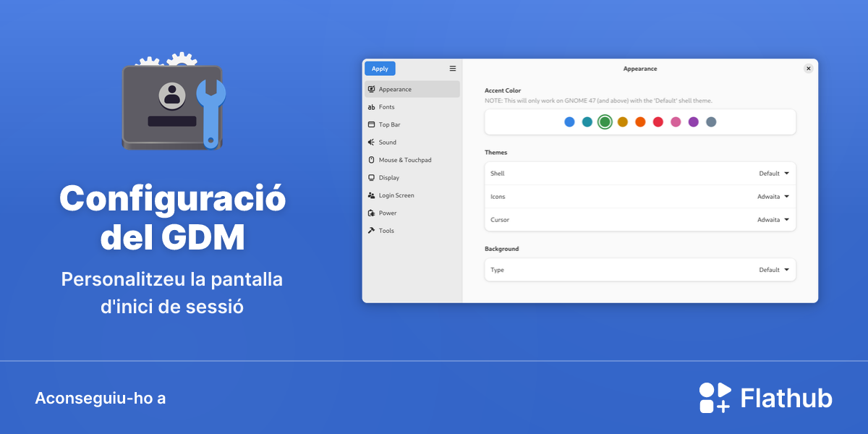Open the Sound settings page
This screenshot has width=868, height=434.
(388, 142)
